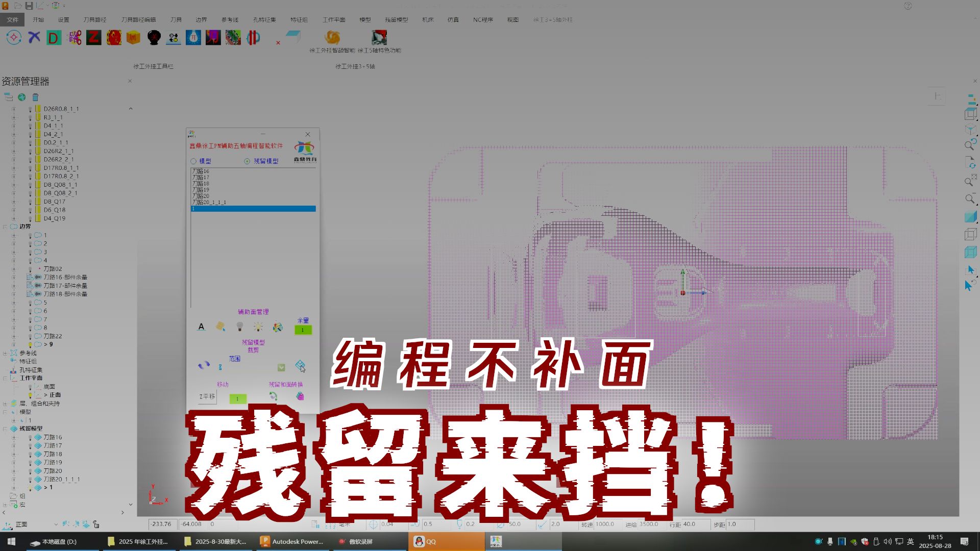Viewport: 980px width, 551px height.
Task: Click the scissors toolpath-cut plugin icon
Action: (x=74, y=37)
